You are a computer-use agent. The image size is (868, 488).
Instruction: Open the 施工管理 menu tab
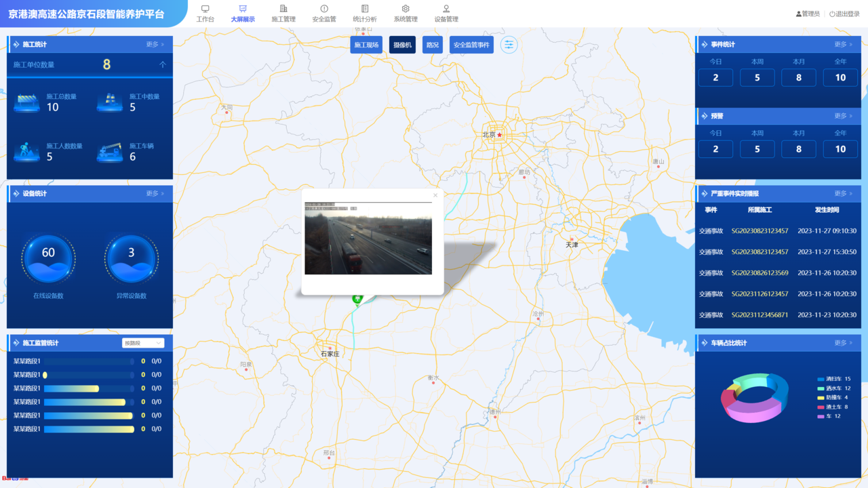pos(283,14)
